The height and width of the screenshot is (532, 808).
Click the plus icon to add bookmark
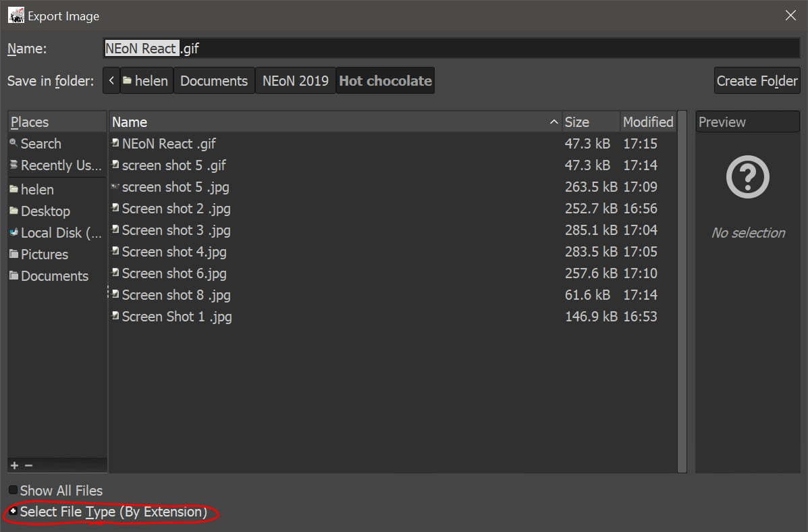tap(14, 465)
